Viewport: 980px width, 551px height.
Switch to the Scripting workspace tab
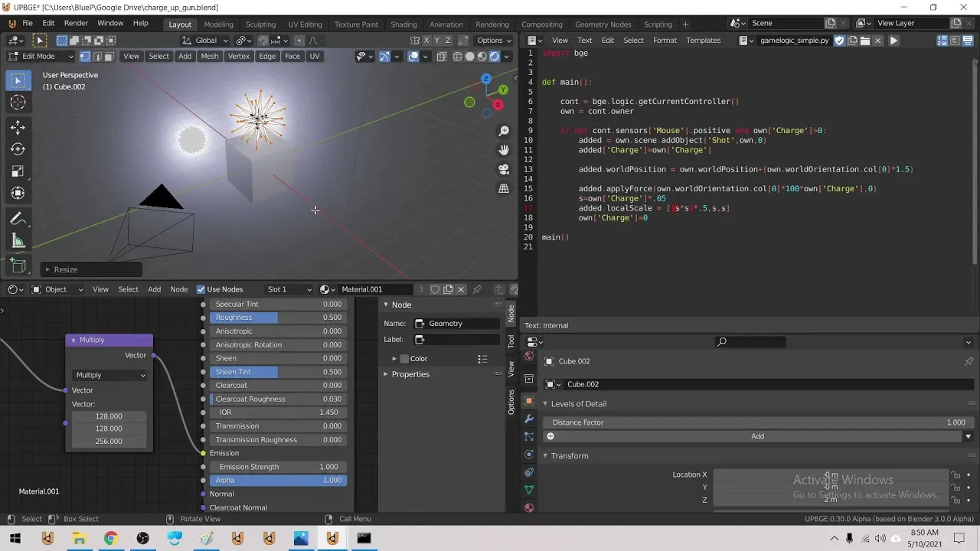click(658, 24)
